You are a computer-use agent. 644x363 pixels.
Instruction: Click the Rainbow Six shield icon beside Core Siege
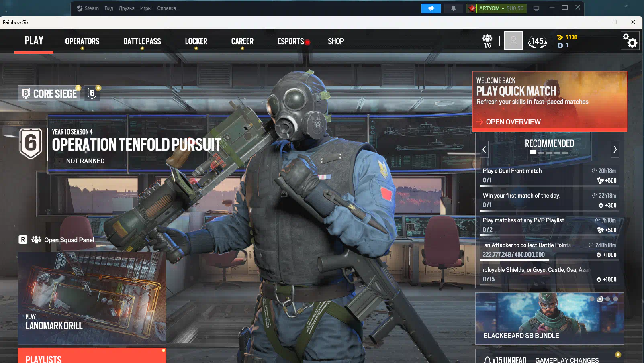92,93
